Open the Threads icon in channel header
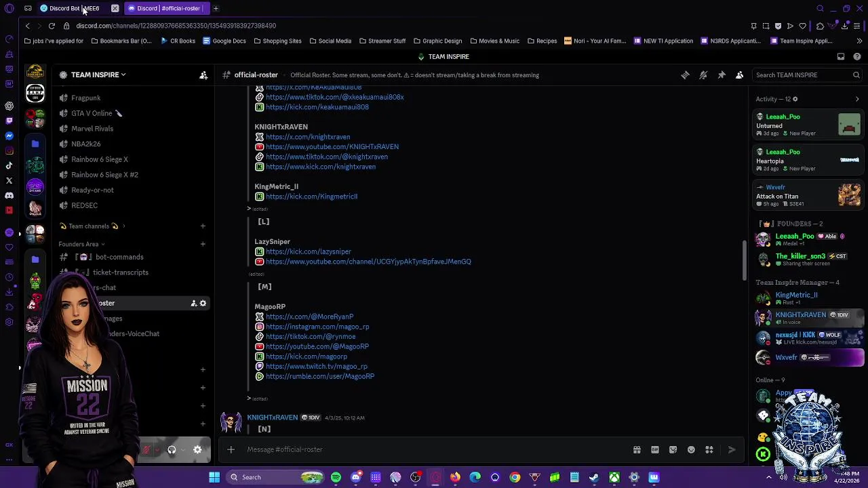This screenshot has height=488, width=868. click(x=685, y=75)
